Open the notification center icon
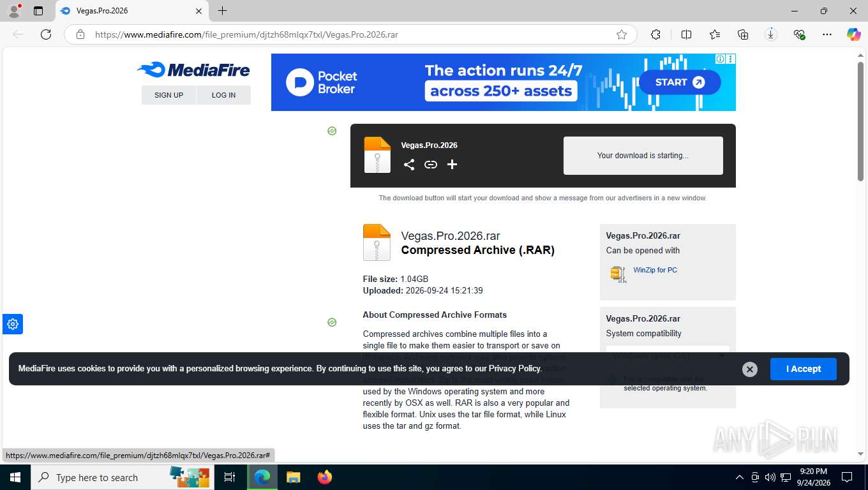Screen dimensions: 868x490 [847, 477]
